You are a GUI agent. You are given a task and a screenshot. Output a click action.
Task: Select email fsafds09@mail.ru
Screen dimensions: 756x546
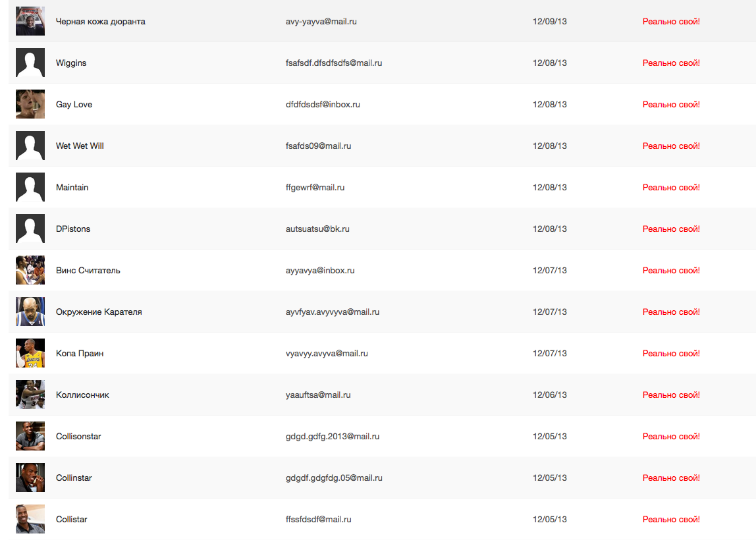point(318,146)
